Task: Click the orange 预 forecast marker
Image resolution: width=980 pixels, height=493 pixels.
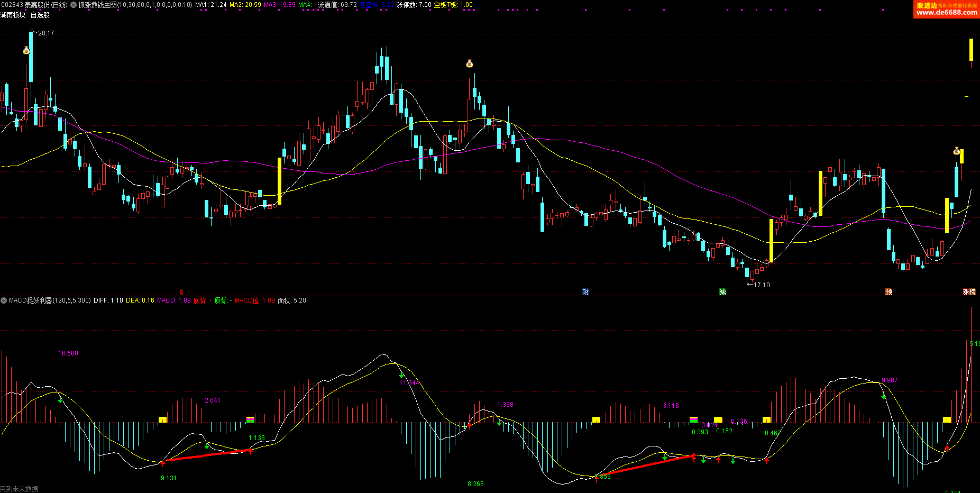Action: click(x=889, y=292)
